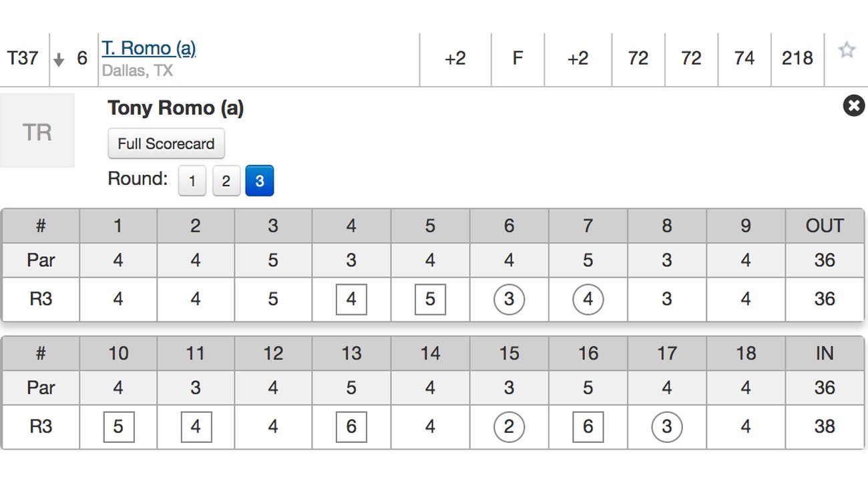Select the active Round 3 tab
Image resolution: width=868 pixels, height=483 pixels.
(260, 181)
